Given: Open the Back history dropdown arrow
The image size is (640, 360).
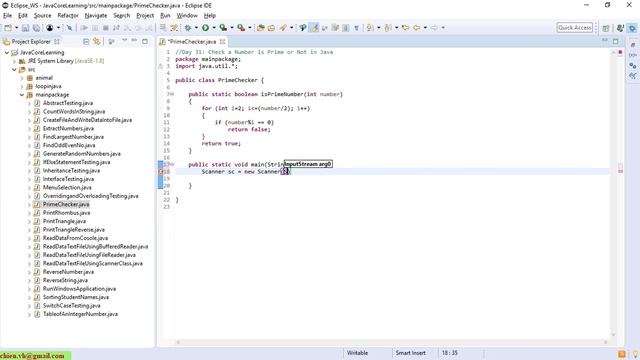Looking at the screenshot, I should pyautogui.click(x=425, y=28).
